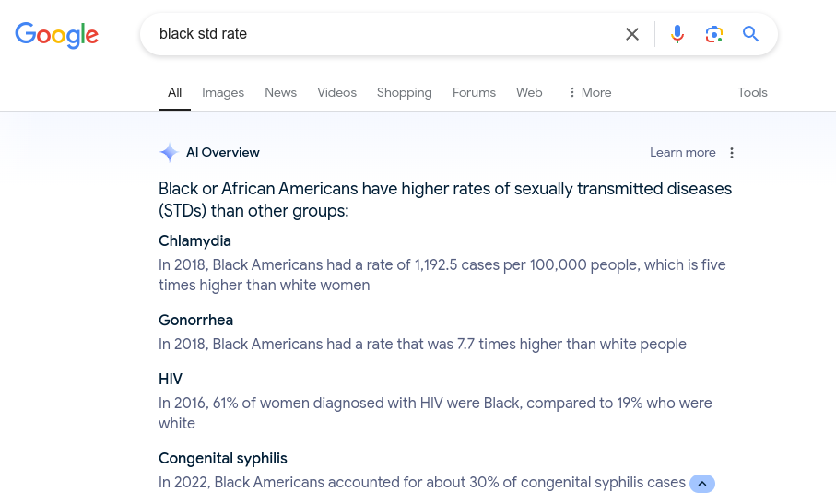Expand the More search filters menu
The image size is (836, 504).
pos(590,92)
